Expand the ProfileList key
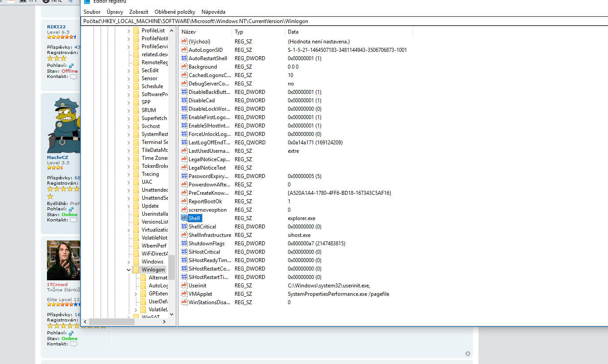 pos(128,31)
